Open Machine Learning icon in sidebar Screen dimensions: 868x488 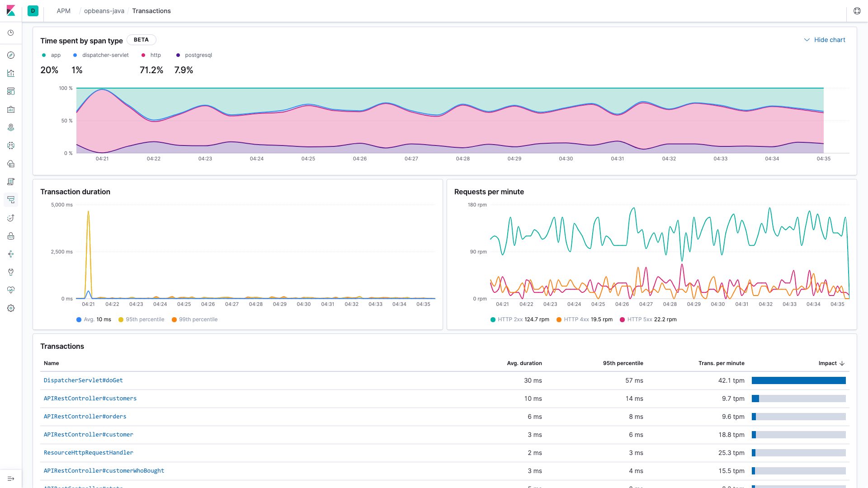click(x=11, y=145)
